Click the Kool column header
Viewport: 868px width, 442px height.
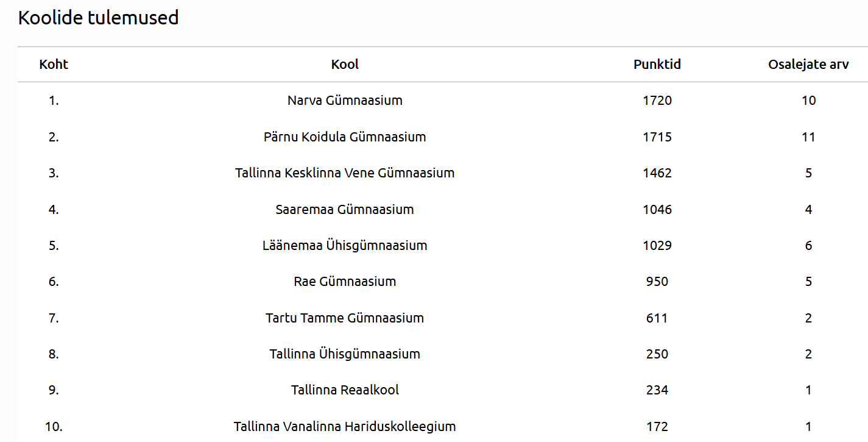[x=345, y=65]
